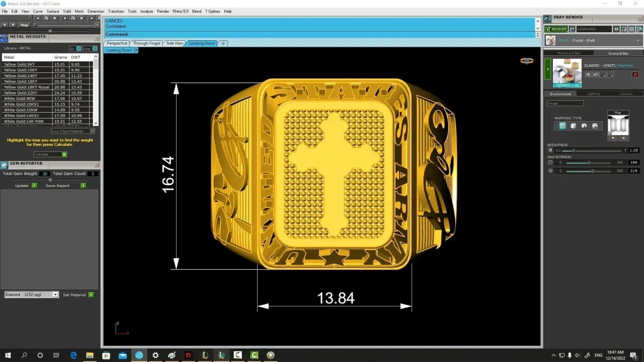Select the fourth mapping type sphere icon
The height and width of the screenshot is (362, 644).
596,126
